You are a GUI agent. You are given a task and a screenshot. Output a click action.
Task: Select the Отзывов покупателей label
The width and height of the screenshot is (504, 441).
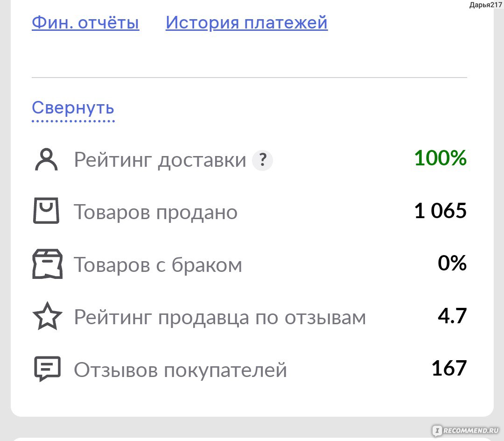[x=180, y=370]
